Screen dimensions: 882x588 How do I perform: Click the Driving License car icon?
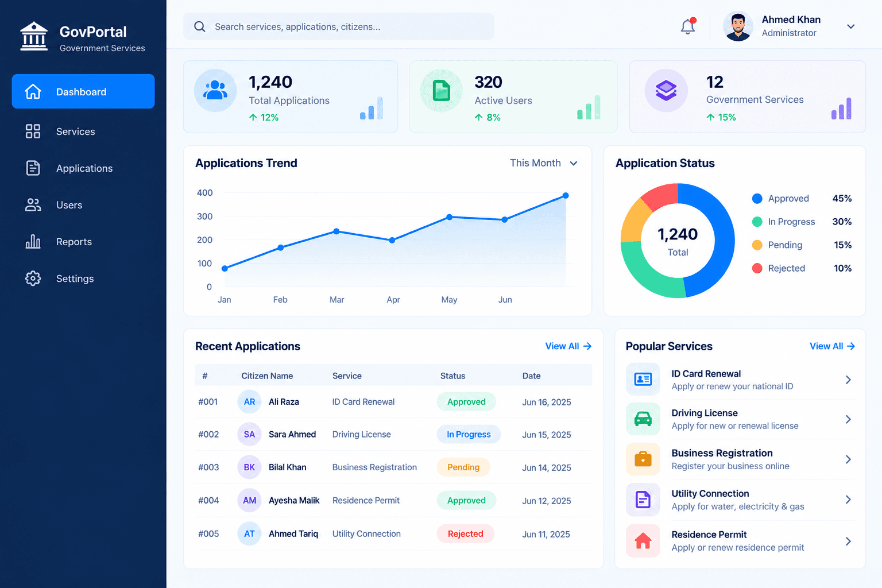(x=643, y=419)
